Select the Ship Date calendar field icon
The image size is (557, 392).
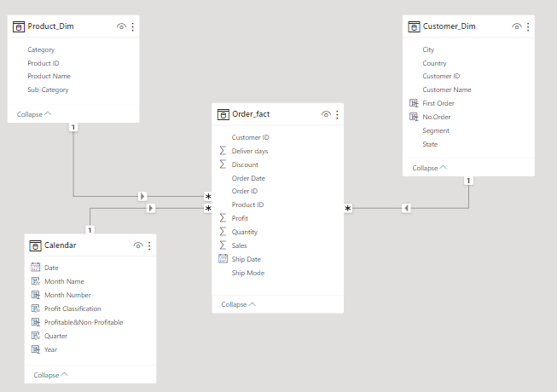pyautogui.click(x=223, y=258)
